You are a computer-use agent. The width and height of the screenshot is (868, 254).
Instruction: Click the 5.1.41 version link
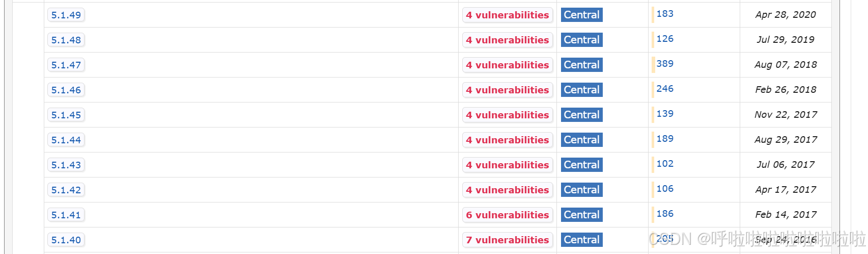pyautogui.click(x=66, y=215)
